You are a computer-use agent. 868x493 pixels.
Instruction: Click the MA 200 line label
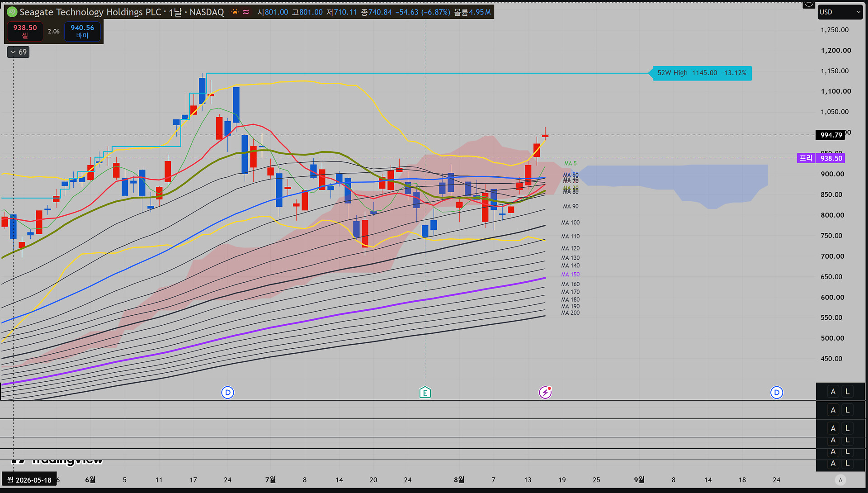click(571, 313)
